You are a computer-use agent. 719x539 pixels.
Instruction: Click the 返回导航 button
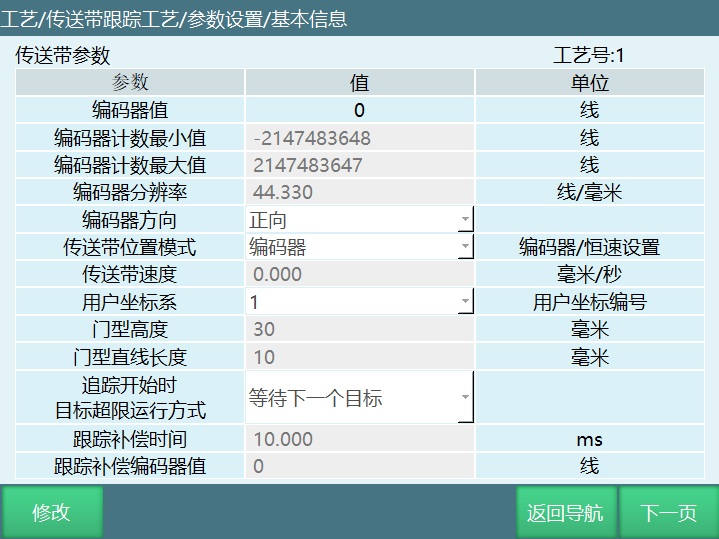(x=565, y=512)
